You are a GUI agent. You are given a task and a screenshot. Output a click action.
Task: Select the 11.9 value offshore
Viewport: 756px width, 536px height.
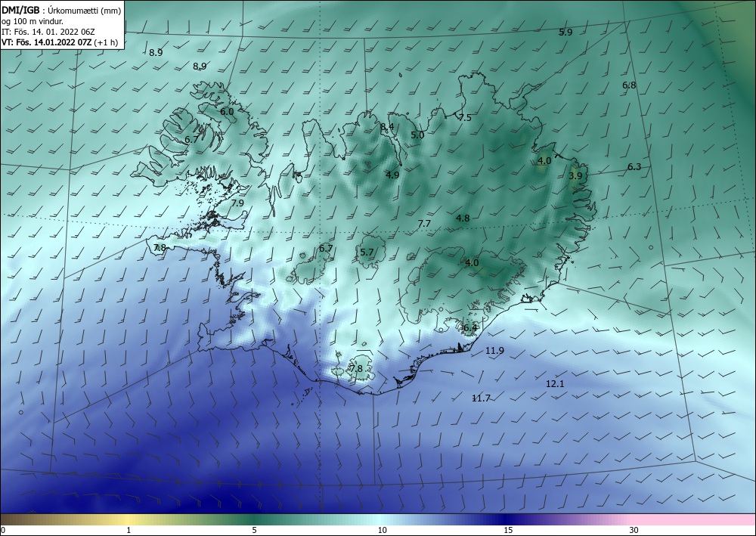click(494, 351)
